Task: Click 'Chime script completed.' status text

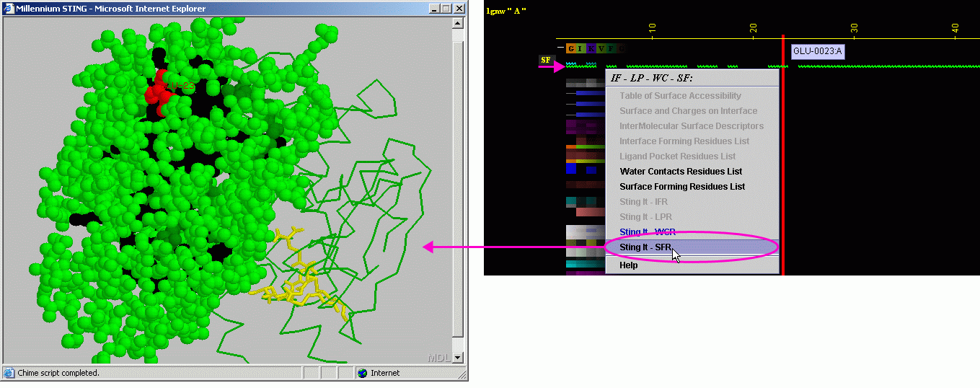Action: [x=58, y=373]
